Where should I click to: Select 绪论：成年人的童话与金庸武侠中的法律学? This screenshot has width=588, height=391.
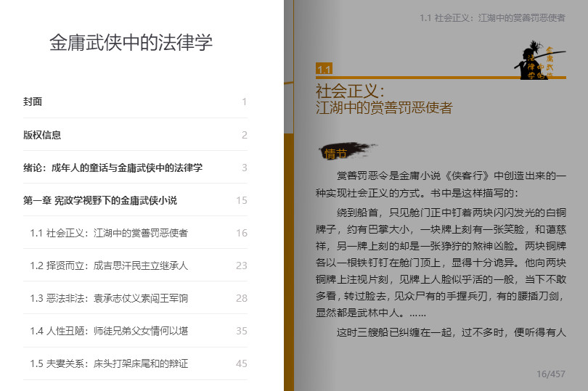(113, 168)
